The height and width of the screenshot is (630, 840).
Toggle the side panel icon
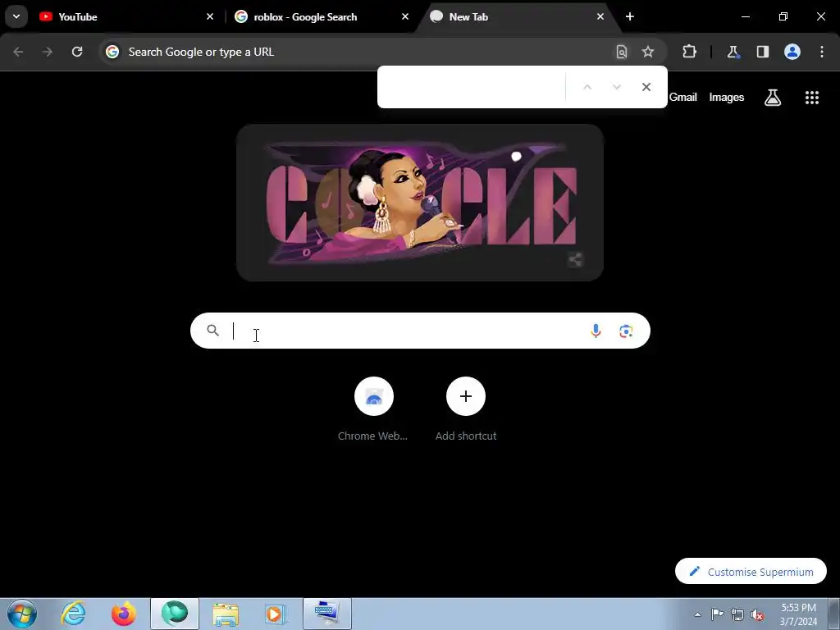click(x=763, y=52)
